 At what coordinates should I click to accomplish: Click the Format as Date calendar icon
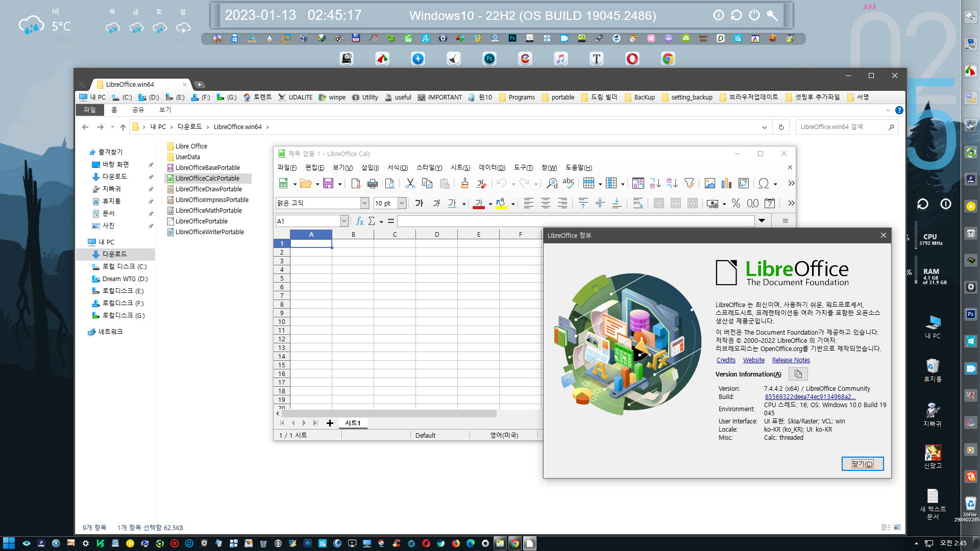point(770,204)
